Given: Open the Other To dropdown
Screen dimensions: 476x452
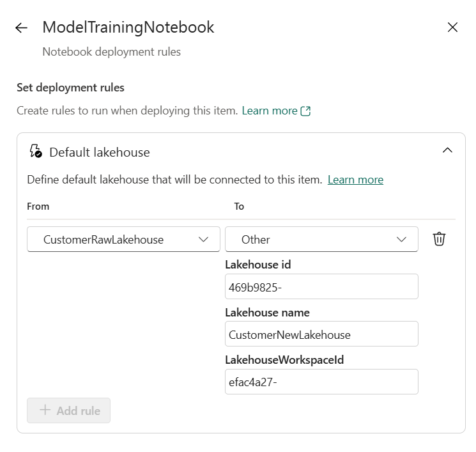Looking at the screenshot, I should (x=321, y=239).
